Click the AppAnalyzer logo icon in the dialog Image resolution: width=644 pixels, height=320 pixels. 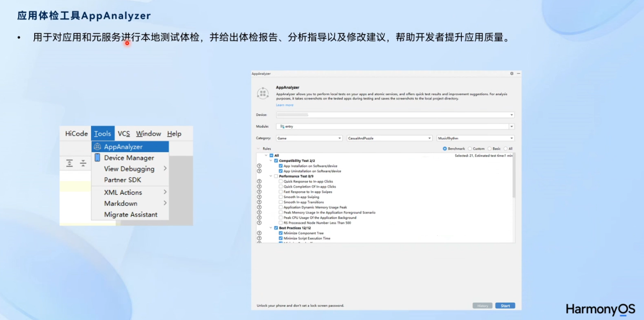[263, 94]
